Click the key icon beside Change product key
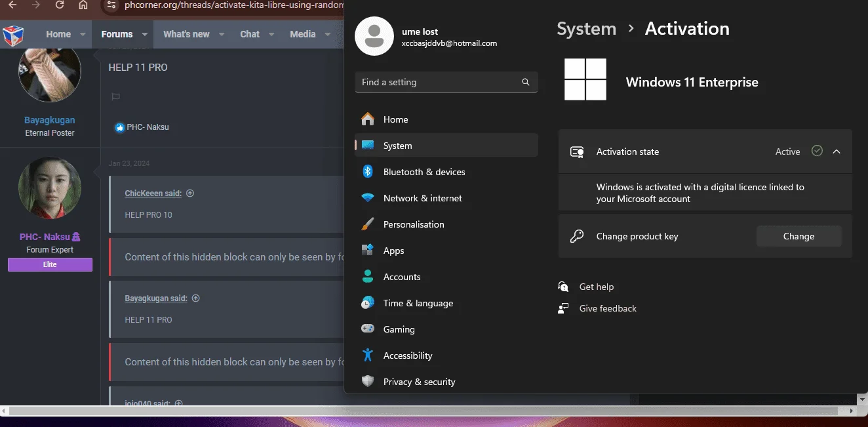This screenshot has height=427, width=868. tap(577, 236)
